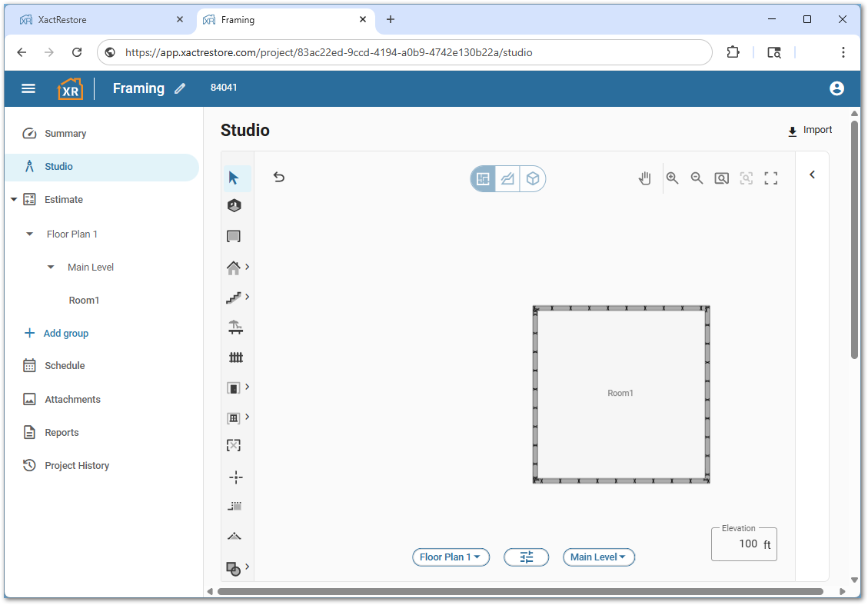Collapse the Estimate section in the sidebar
This screenshot has height=605, width=868.
click(13, 199)
